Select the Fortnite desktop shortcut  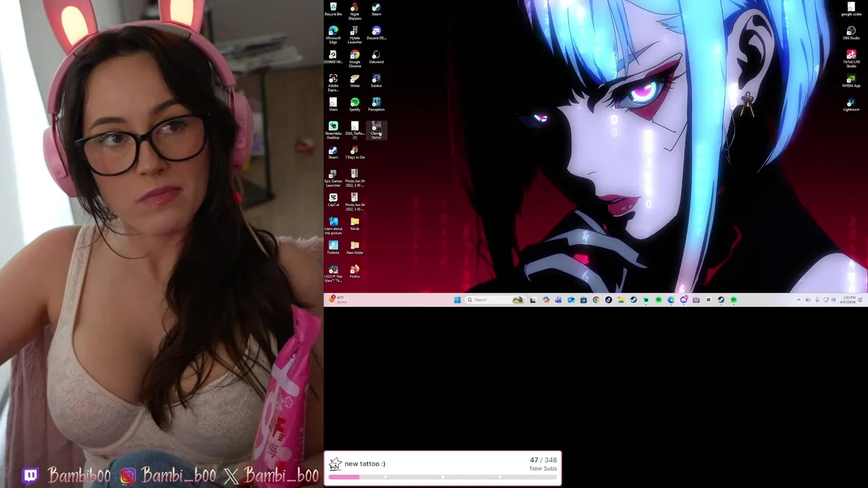point(333,247)
